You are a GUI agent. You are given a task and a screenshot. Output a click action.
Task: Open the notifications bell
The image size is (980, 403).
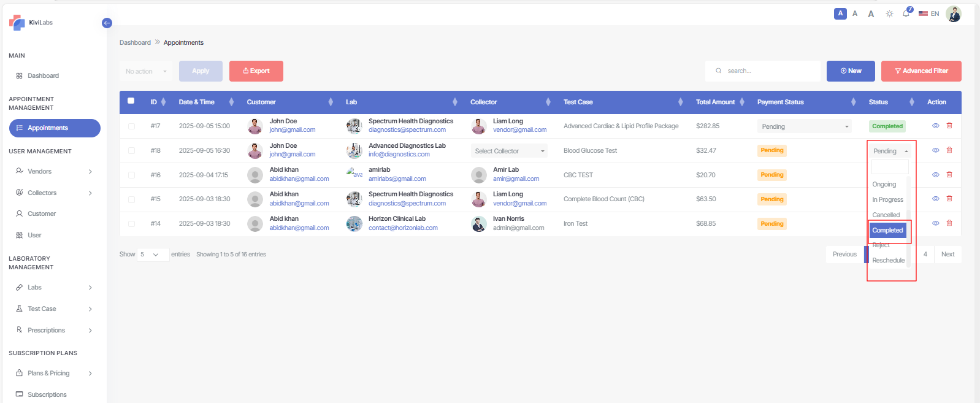click(906, 13)
